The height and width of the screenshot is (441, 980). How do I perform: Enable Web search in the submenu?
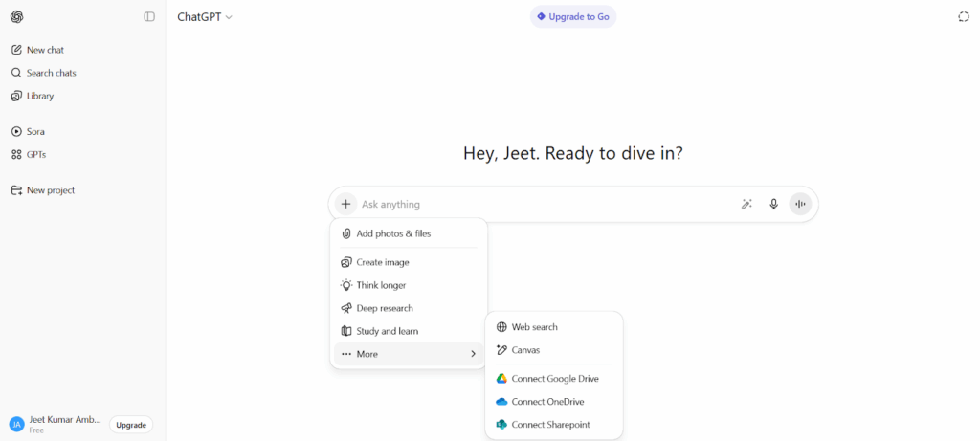pyautogui.click(x=534, y=327)
